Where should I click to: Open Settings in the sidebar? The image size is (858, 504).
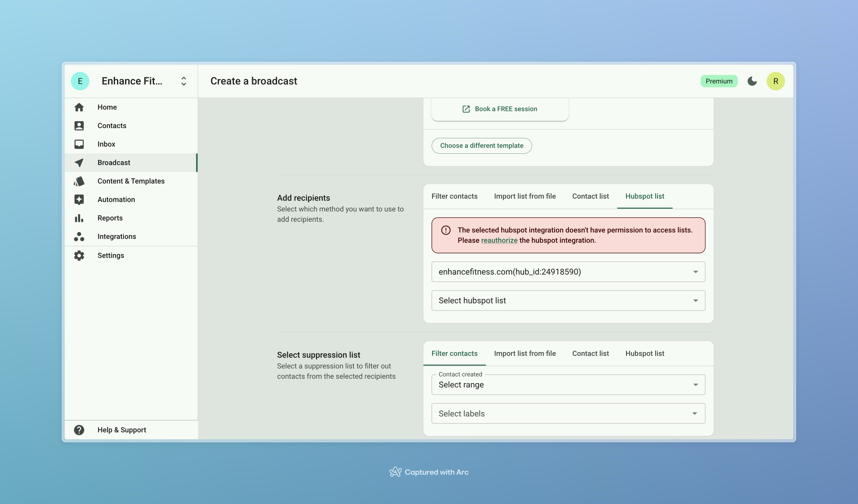[131, 256]
